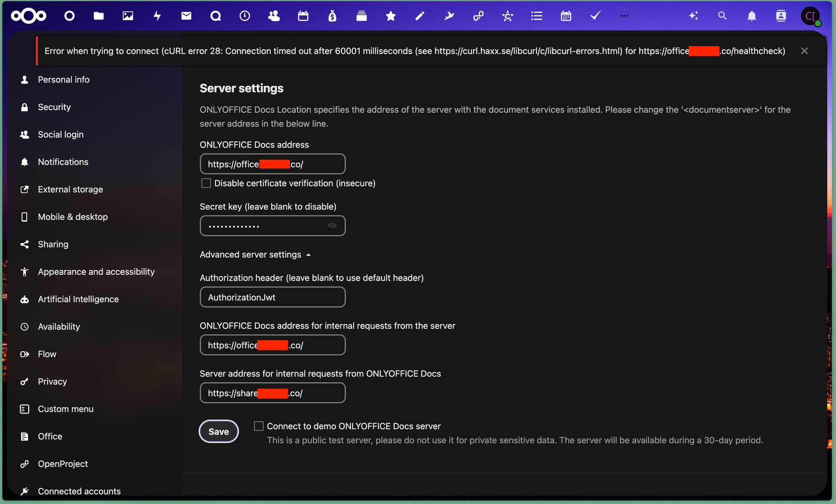836x504 pixels.
Task: Save the ONLYOFFICE server settings
Action: tap(219, 431)
